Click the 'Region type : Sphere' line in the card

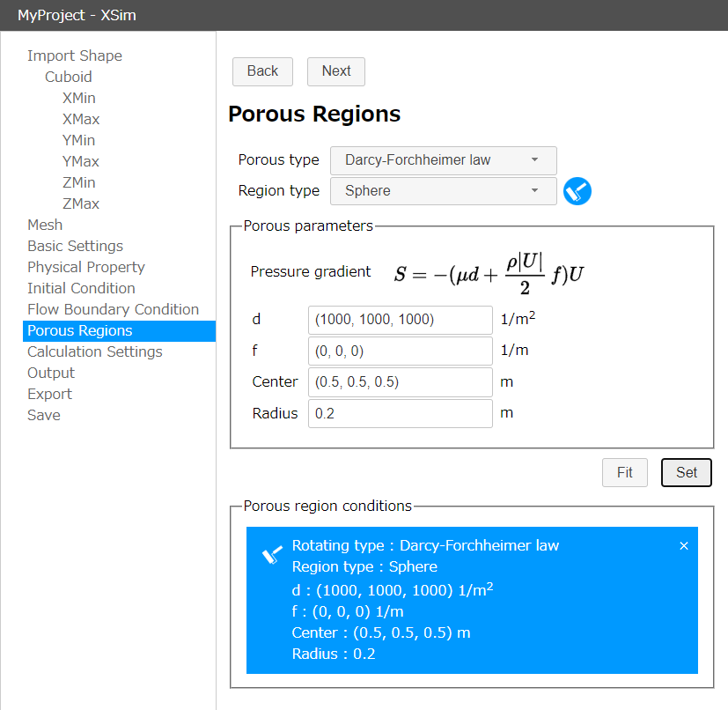(364, 567)
